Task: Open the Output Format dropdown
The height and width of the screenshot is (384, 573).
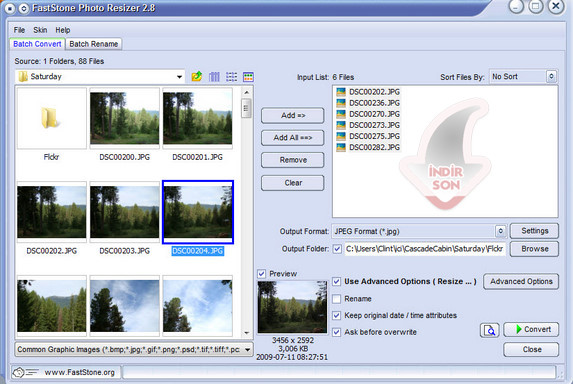Action: [x=500, y=231]
